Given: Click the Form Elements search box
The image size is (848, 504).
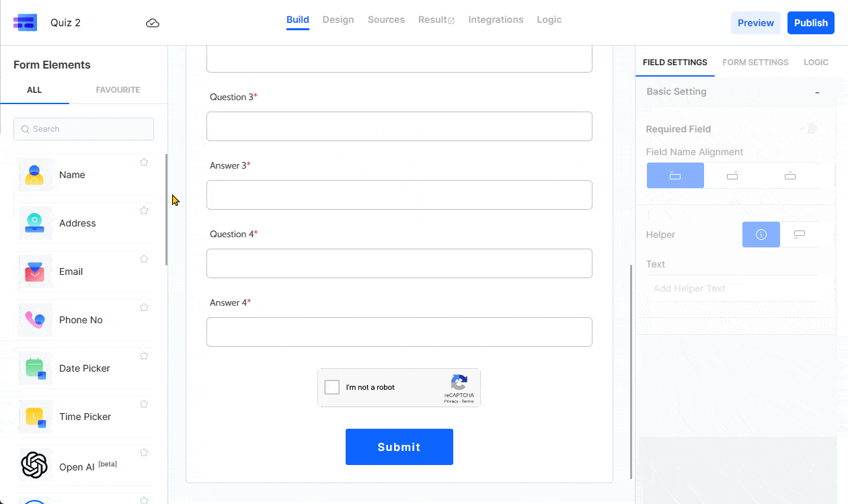Looking at the screenshot, I should [83, 128].
